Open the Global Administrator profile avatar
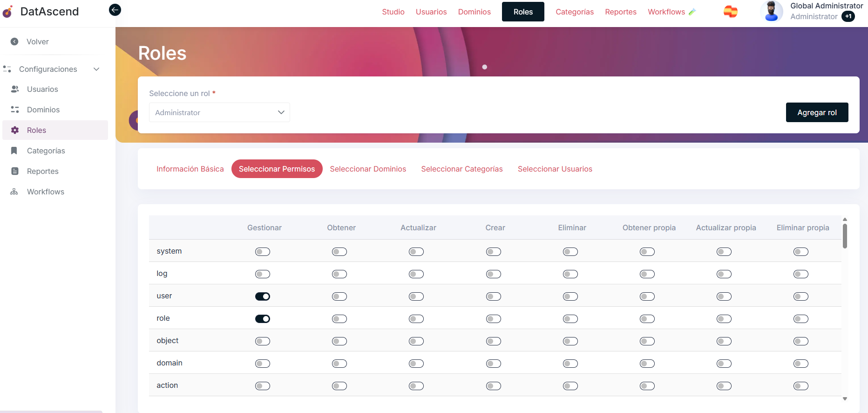This screenshot has height=413, width=868. pyautogui.click(x=771, y=11)
